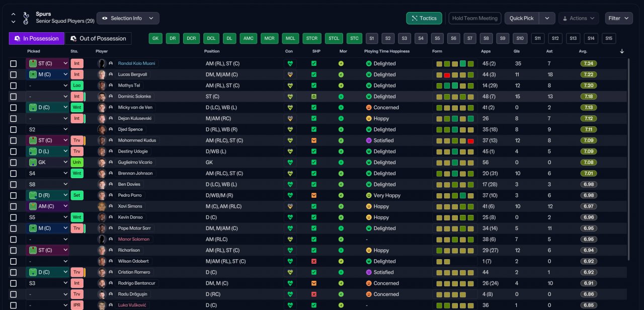Select the S15 substitute slot
Screen dimensions: 644x310
[609, 38]
